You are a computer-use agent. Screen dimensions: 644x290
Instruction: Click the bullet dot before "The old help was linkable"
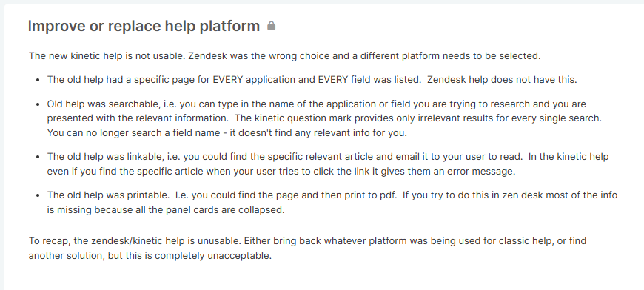coord(38,157)
